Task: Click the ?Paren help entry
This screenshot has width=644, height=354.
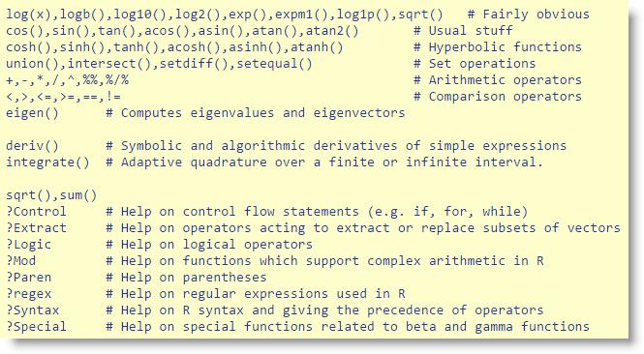Action: point(29,278)
